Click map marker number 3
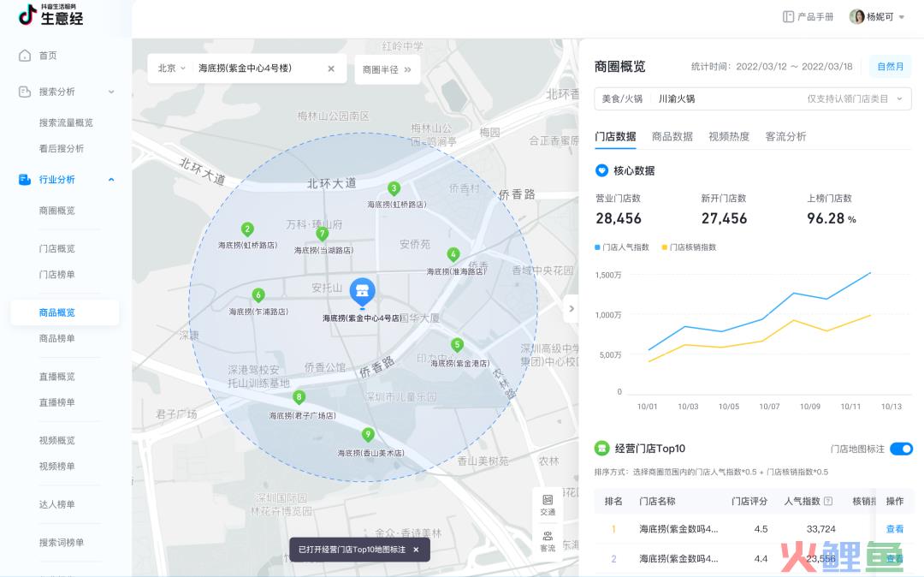The width and height of the screenshot is (924, 577). 394,188
